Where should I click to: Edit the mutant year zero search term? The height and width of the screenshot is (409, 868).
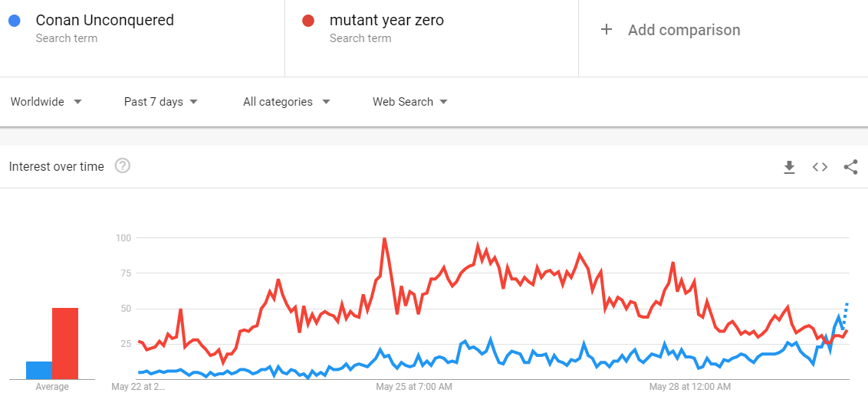point(386,21)
